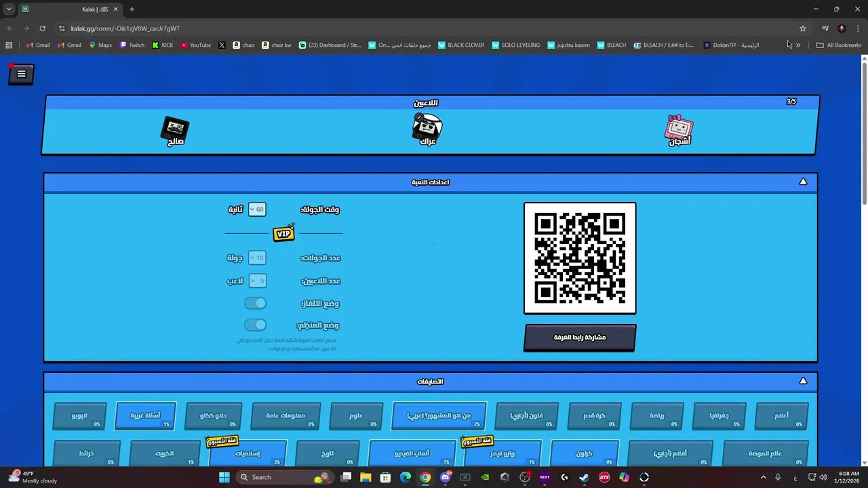The width and height of the screenshot is (868, 488).
Task: Select the لبوبو category
Action: click(79, 416)
